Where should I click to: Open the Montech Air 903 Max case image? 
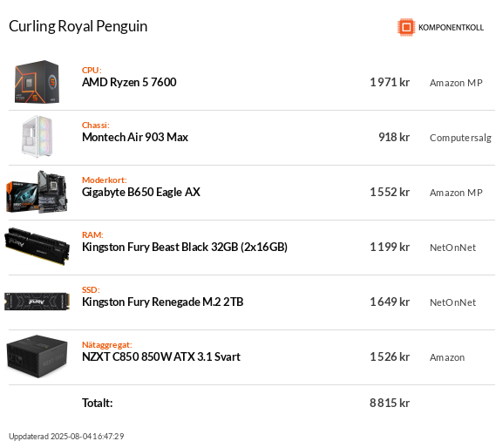tap(37, 137)
